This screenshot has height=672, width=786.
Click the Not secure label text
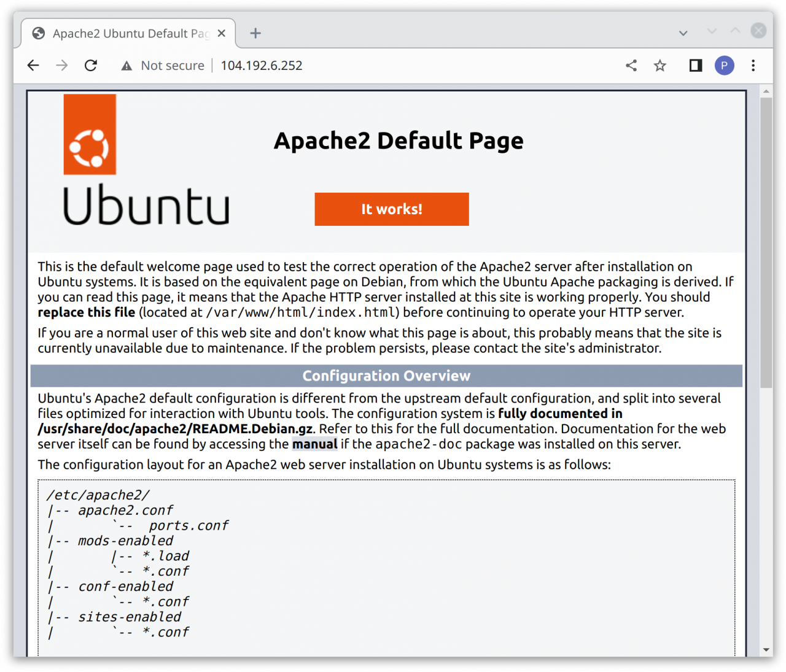coord(173,65)
